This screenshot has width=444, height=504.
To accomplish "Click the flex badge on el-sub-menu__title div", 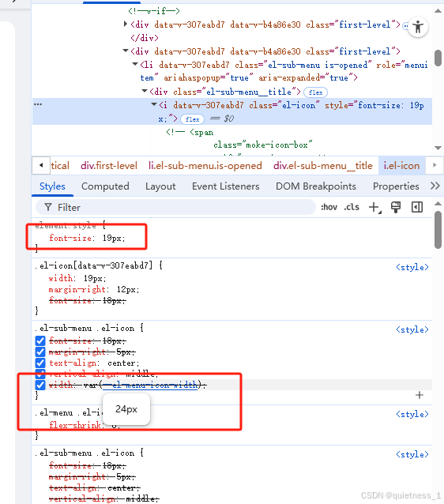I will click(x=315, y=92).
